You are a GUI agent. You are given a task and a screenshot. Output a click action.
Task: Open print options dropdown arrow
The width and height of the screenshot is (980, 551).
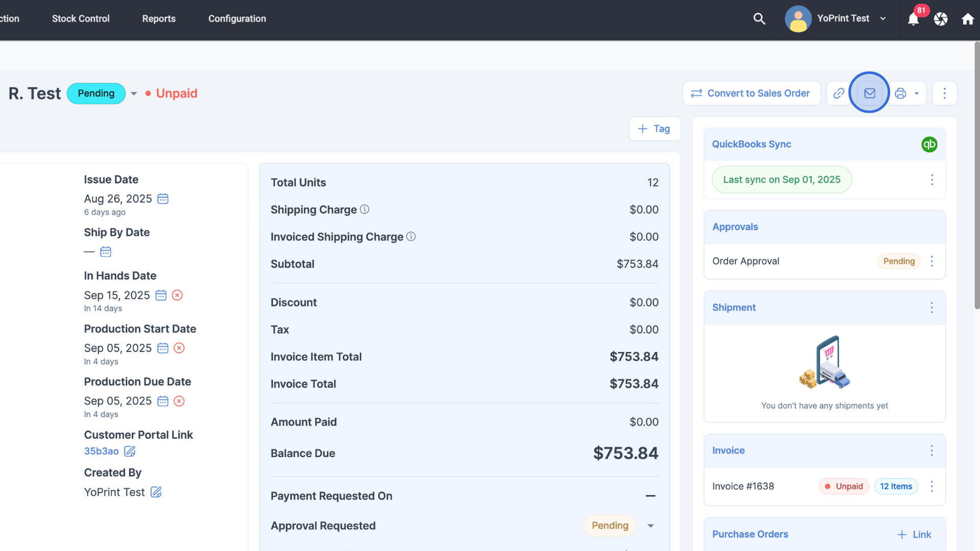point(917,93)
